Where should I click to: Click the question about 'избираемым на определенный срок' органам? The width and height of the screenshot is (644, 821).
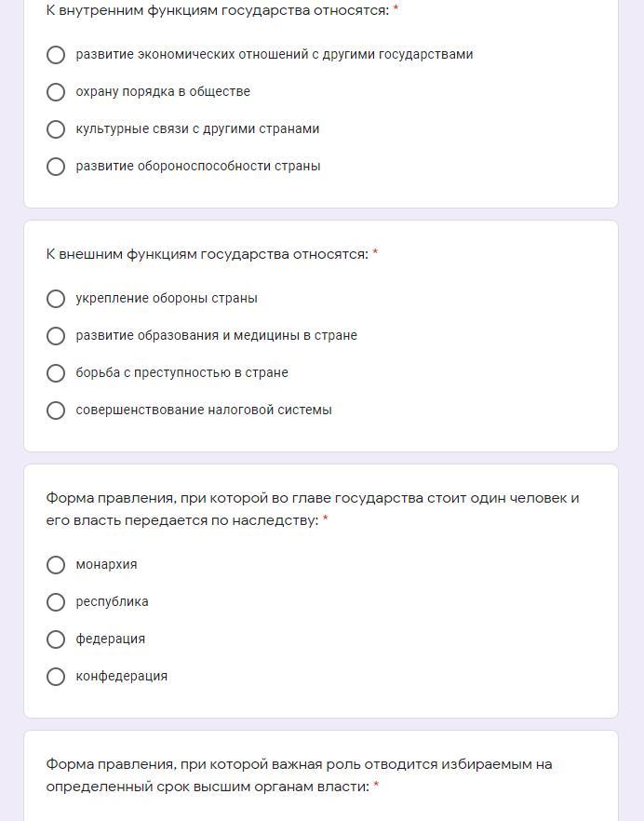299,774
